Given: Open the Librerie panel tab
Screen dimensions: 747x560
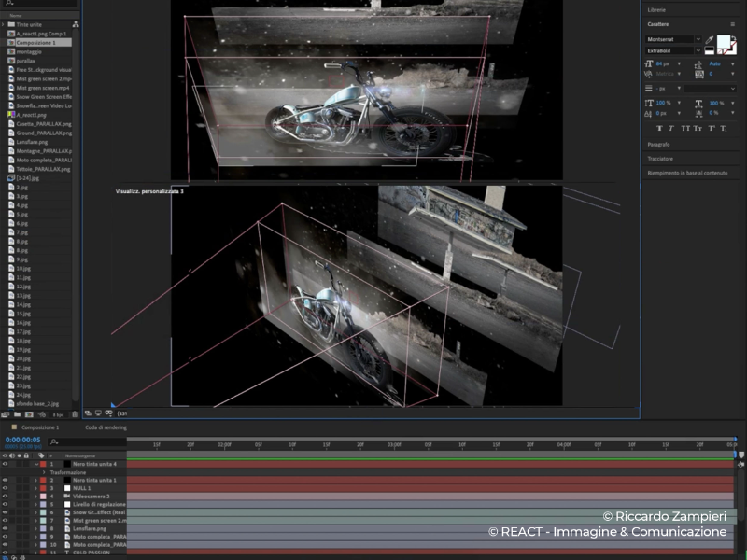Looking at the screenshot, I should click(656, 10).
